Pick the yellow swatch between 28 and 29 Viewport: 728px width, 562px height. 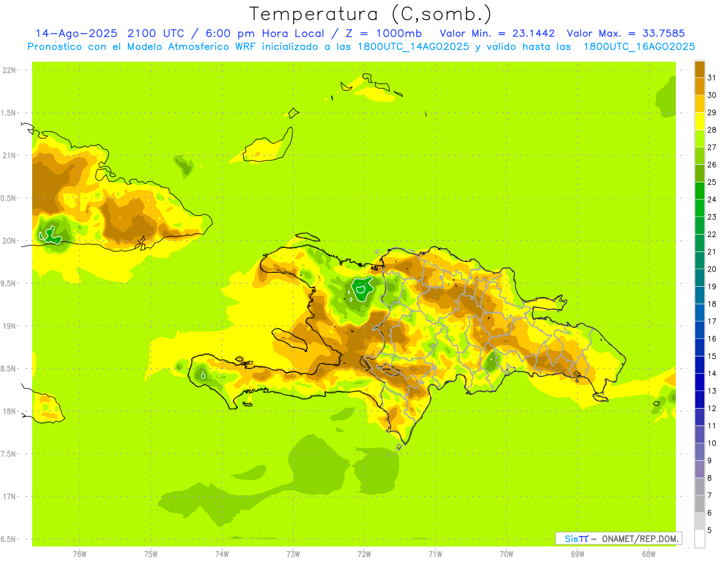(x=699, y=121)
